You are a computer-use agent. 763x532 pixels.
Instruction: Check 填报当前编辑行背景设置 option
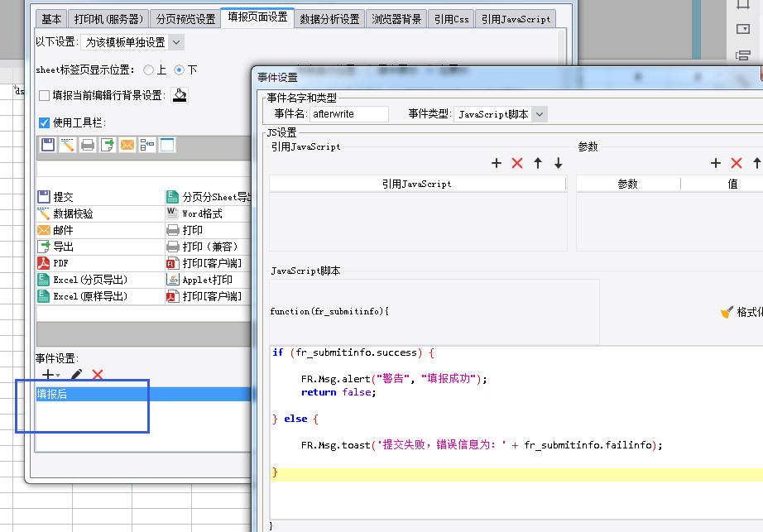(45, 95)
